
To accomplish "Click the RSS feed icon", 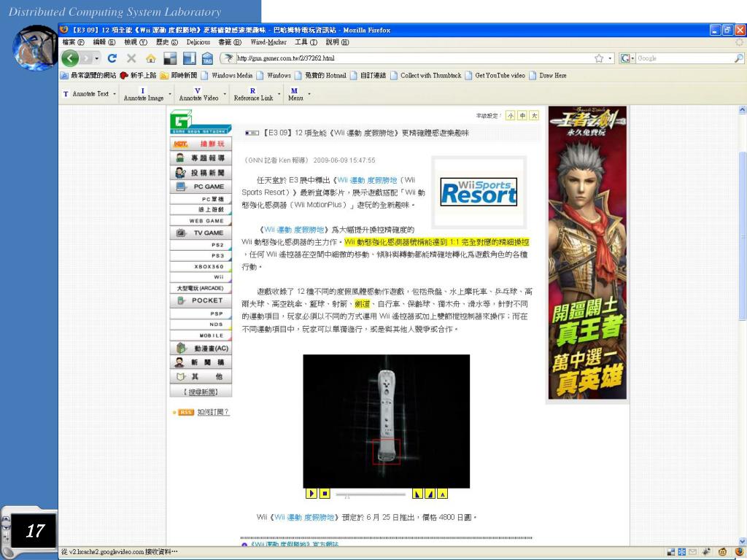I will click(186, 413).
